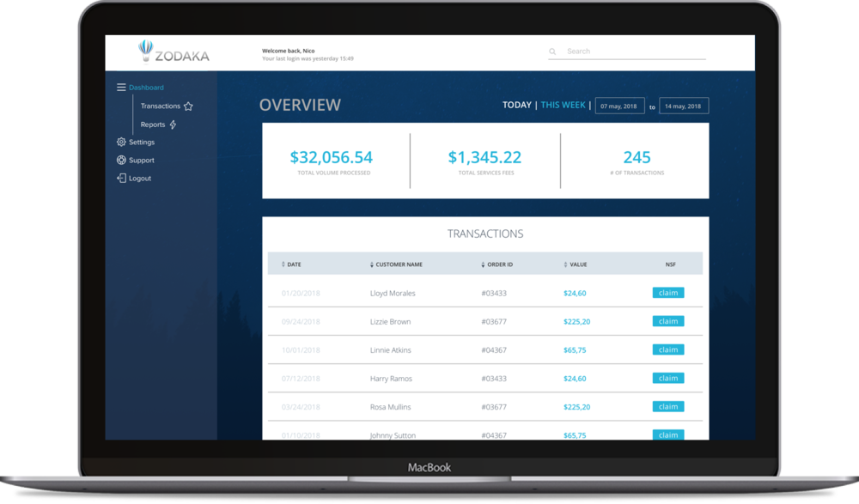The height and width of the screenshot is (504, 859).
Task: Click the customer name Lloyd Morales
Action: pyautogui.click(x=393, y=293)
